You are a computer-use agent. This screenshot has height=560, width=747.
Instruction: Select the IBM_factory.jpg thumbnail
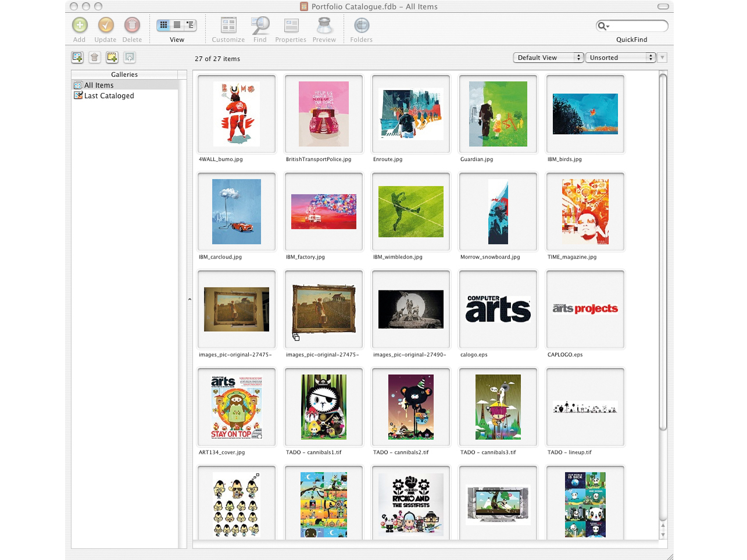click(324, 211)
